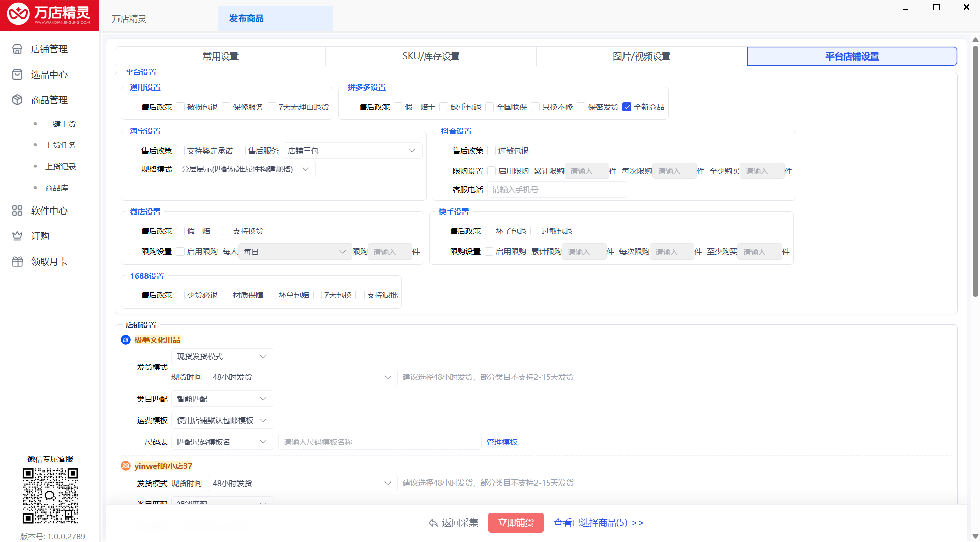Tick 支持鉴定承诺 in 淘宝设置
The height and width of the screenshot is (542, 980).
point(181,150)
